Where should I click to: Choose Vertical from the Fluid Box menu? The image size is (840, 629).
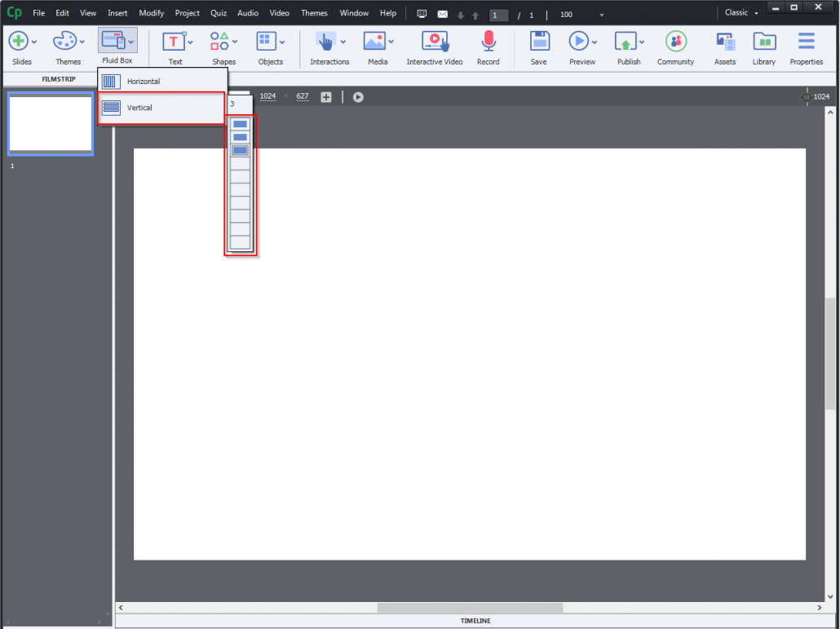[139, 107]
